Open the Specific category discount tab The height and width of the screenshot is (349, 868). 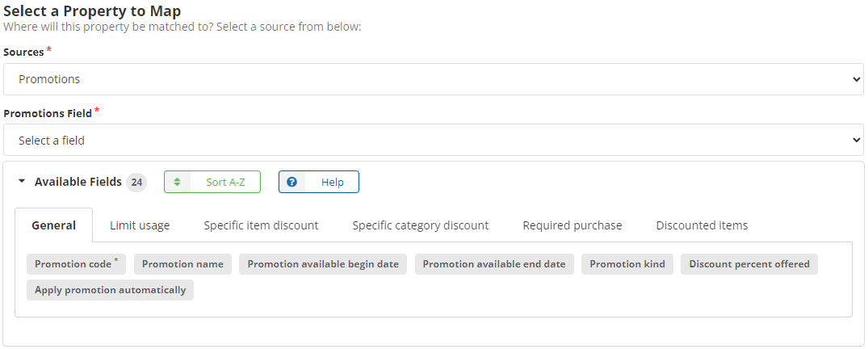coord(420,225)
